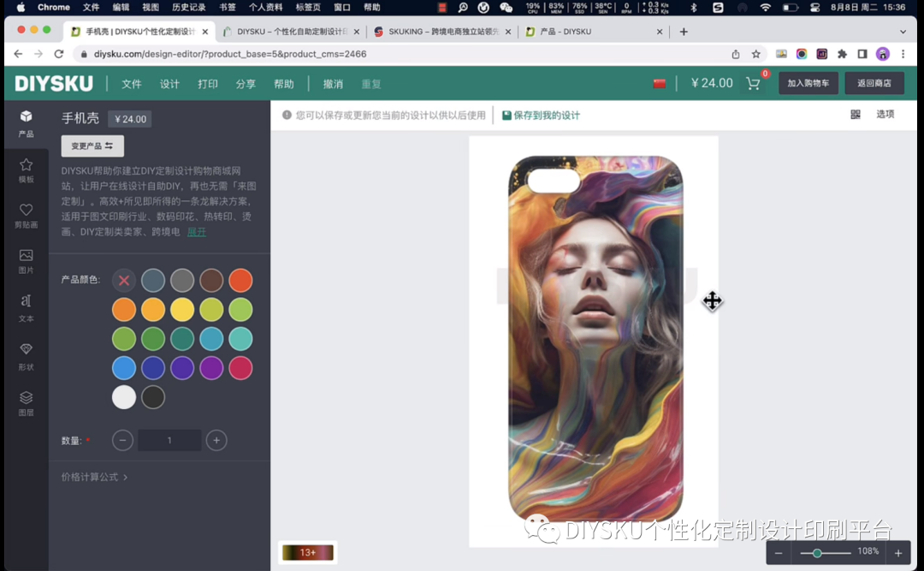Viewport: 924px width, 571px height.
Task: Expand the 价格计算公式 section
Action: tap(94, 477)
